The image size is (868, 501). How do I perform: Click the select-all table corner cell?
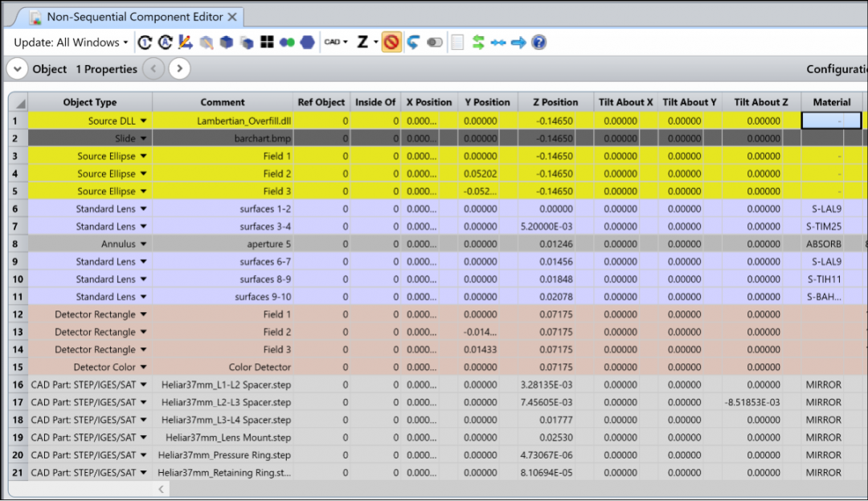[18, 102]
